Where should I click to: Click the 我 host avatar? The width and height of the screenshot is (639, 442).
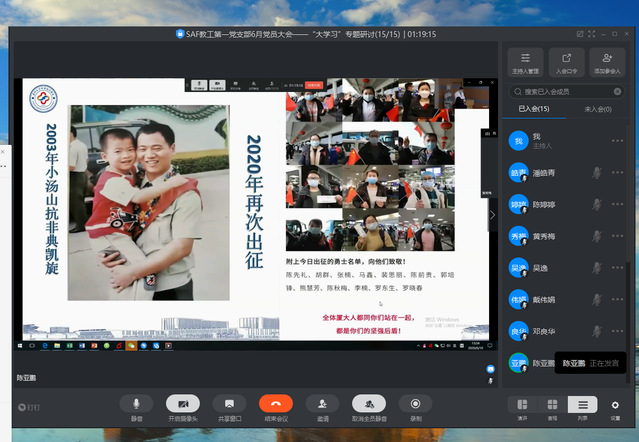point(518,141)
